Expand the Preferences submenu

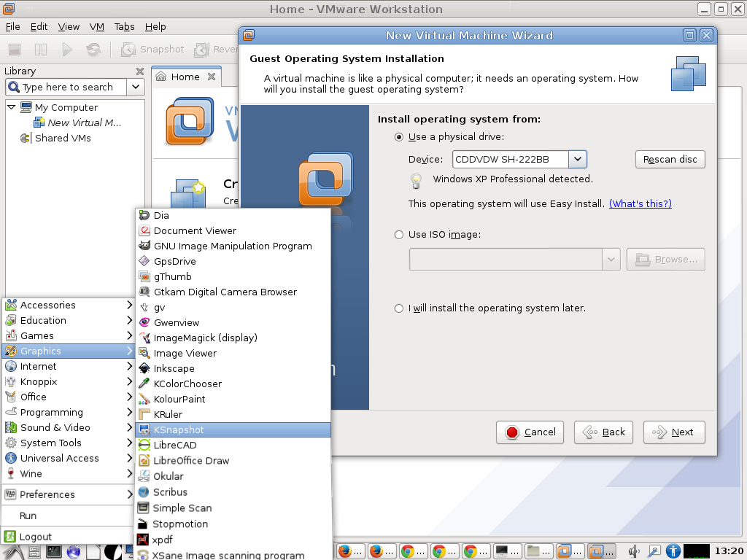pyautogui.click(x=68, y=494)
